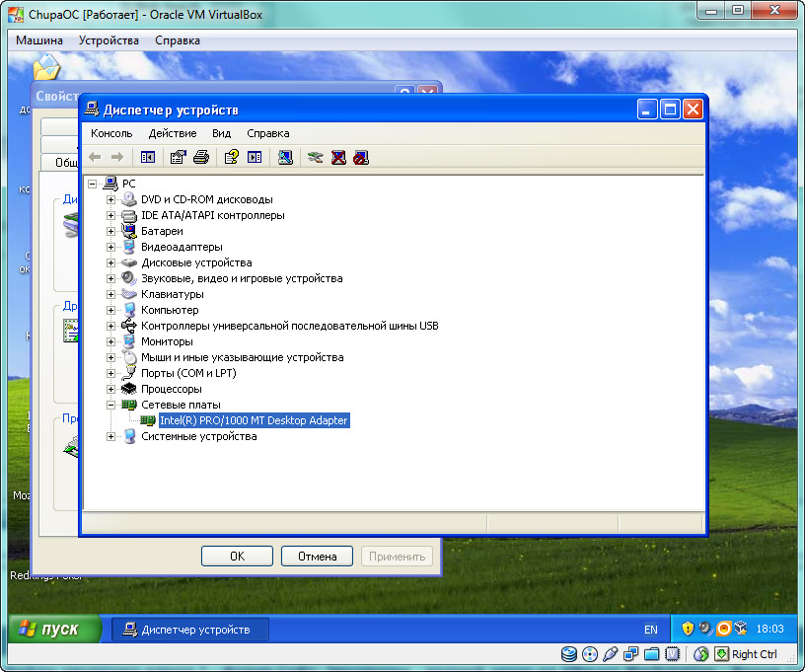
Task: Select the Видеоадаптеры tree label
Action: (x=182, y=247)
